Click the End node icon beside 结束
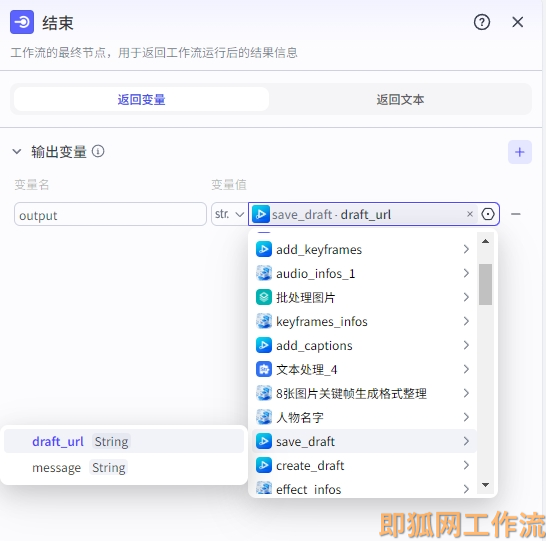This screenshot has width=546, height=541. [22, 22]
